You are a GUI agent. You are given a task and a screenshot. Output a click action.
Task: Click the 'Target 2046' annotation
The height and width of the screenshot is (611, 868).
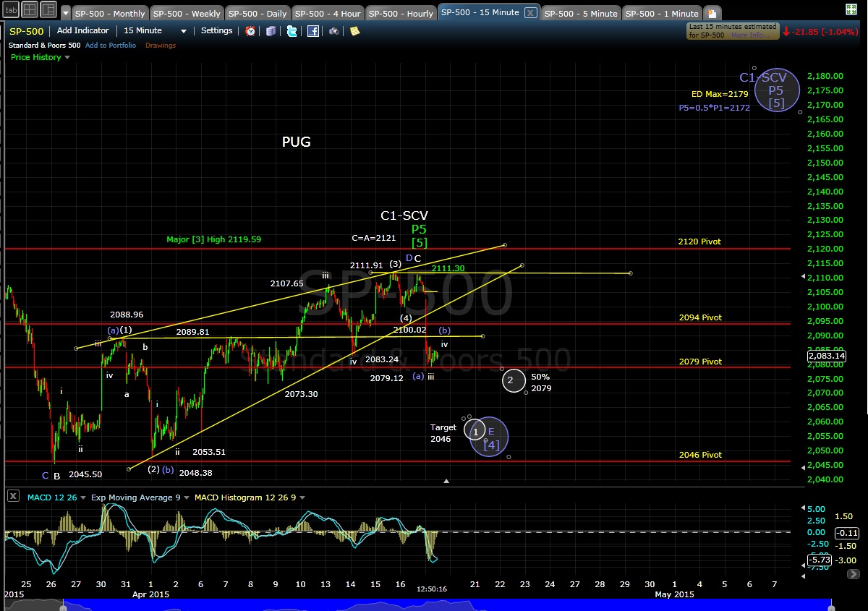443,433
